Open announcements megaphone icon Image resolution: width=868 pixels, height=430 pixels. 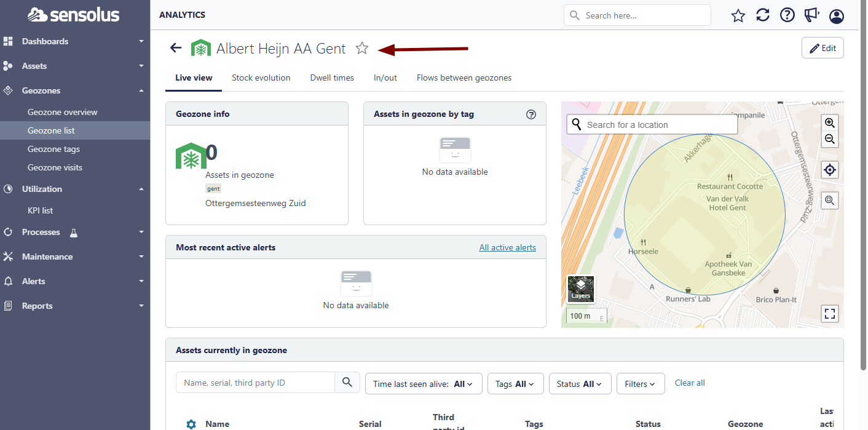[812, 15]
